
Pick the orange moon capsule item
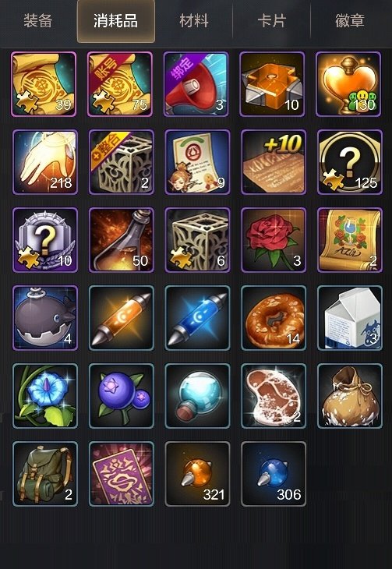[122, 318]
